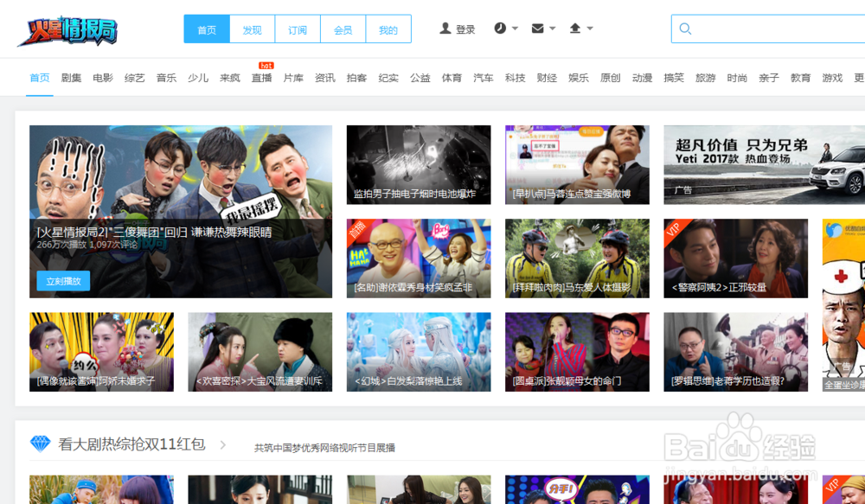The height and width of the screenshot is (504, 865).
Task: Switch to the 发现 tab
Action: (252, 29)
